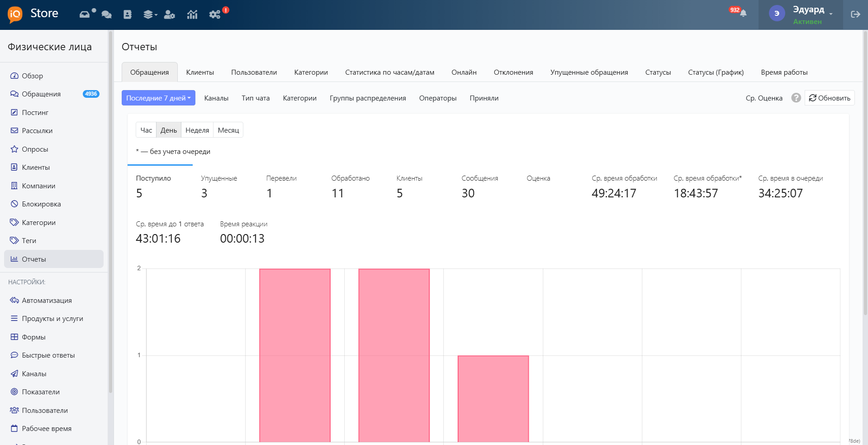Image resolution: width=868 pixels, height=445 pixels.
Task: Open Рассылки in the sidebar
Action: point(54,130)
